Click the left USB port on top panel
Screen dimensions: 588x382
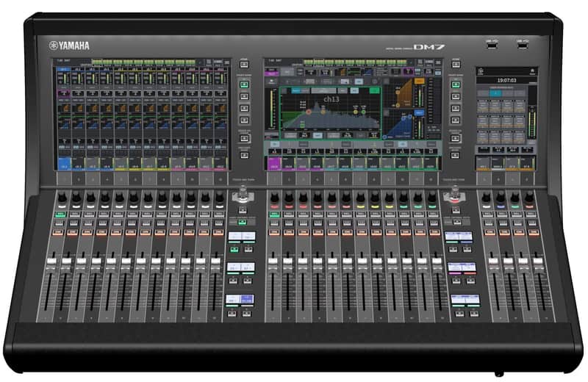click(x=492, y=46)
